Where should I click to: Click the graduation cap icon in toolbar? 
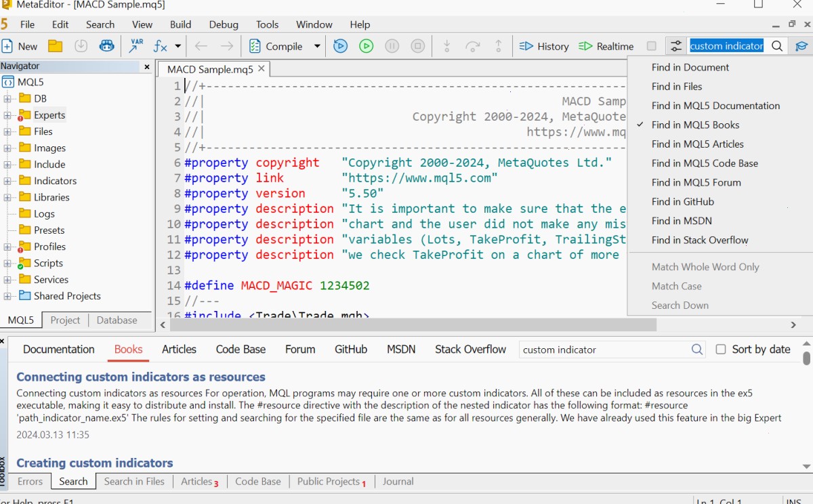click(x=801, y=46)
